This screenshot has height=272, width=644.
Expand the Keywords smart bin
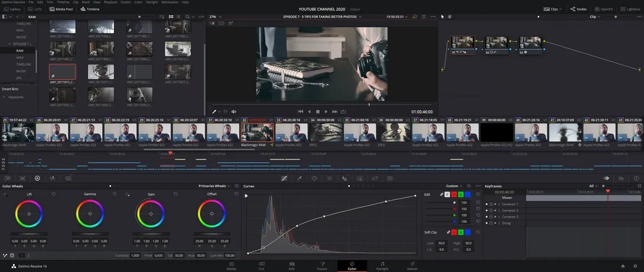[x=4, y=97]
